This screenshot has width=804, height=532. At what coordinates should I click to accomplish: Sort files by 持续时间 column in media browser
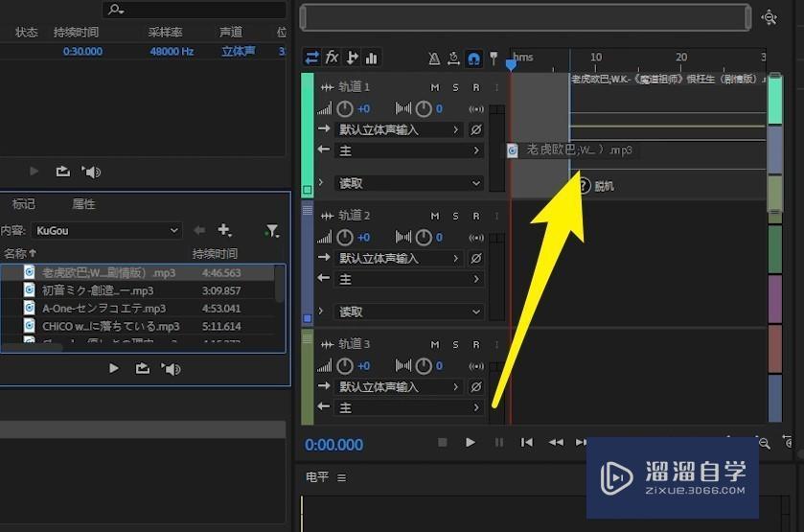point(215,253)
